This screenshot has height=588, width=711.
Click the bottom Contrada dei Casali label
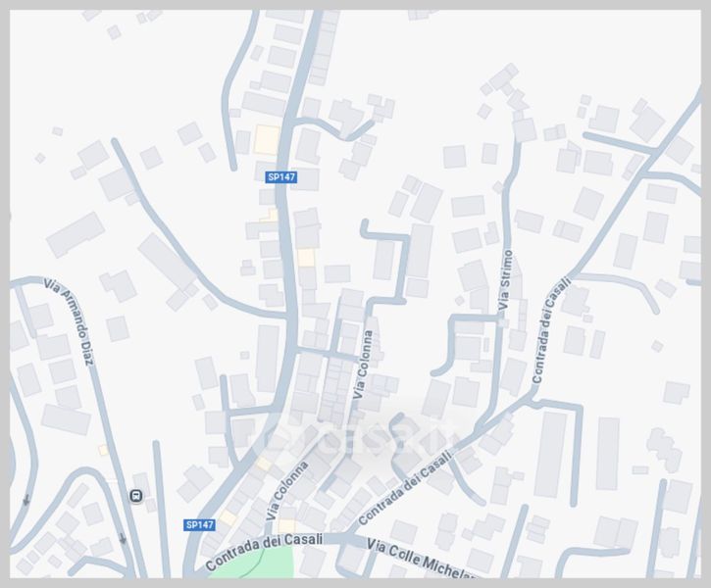(264, 551)
